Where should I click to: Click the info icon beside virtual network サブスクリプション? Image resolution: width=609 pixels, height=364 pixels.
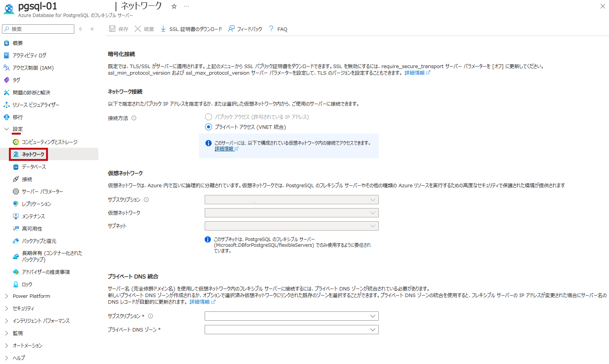[146, 200]
